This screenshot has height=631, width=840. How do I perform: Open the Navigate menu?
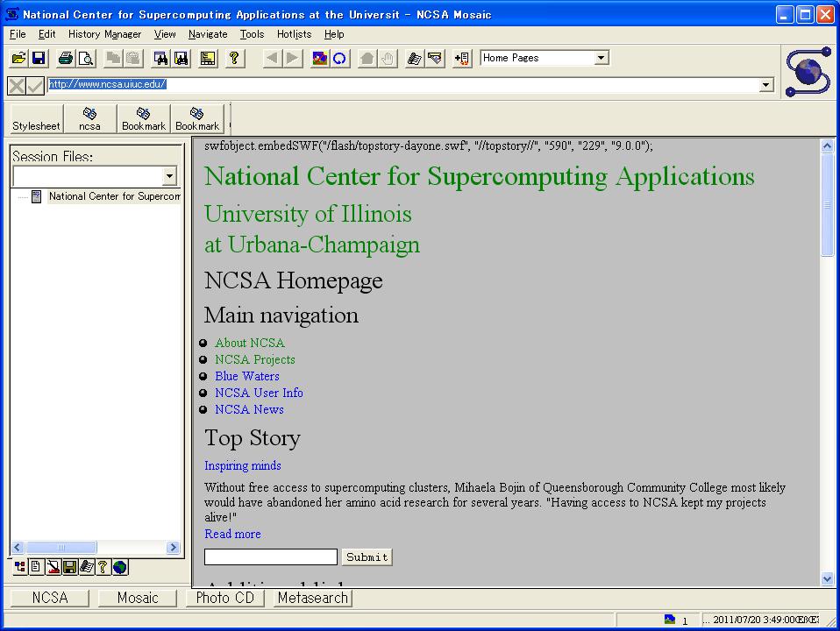tap(208, 34)
